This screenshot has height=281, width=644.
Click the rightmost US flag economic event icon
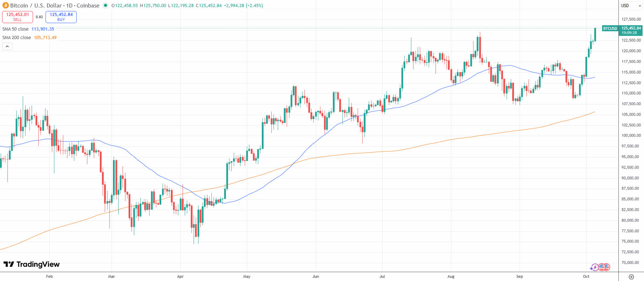(x=607, y=267)
